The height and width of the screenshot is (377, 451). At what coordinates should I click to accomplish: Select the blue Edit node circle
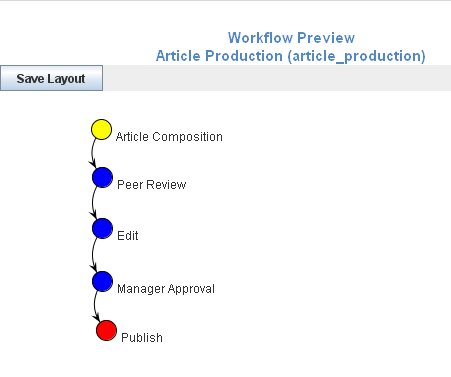(x=102, y=228)
